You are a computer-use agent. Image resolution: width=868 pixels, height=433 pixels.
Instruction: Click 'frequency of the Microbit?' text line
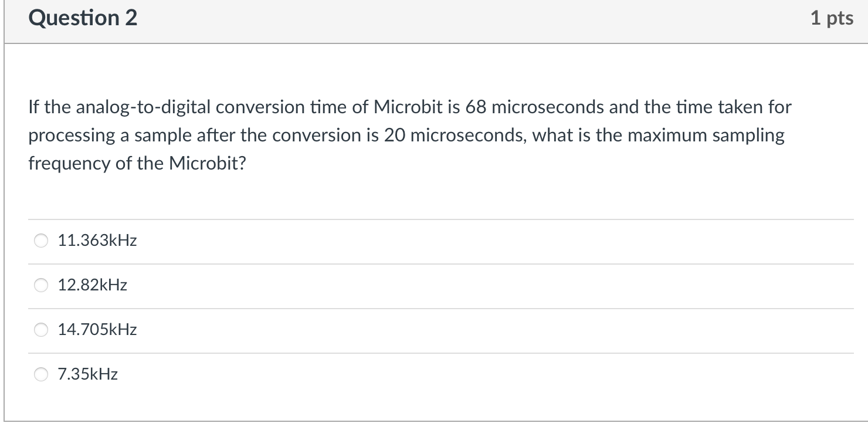138,163
